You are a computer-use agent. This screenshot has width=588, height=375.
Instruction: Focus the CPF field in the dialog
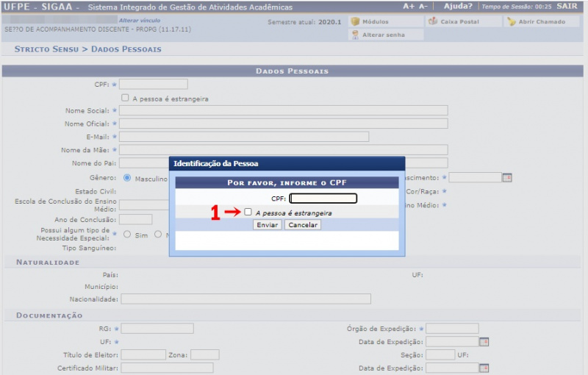pos(323,199)
